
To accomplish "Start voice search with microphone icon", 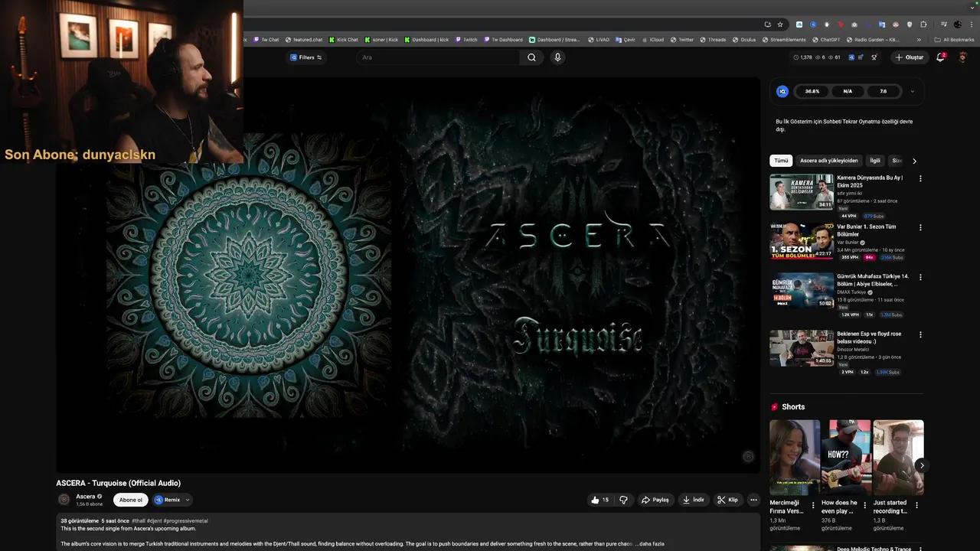I will coord(557,57).
